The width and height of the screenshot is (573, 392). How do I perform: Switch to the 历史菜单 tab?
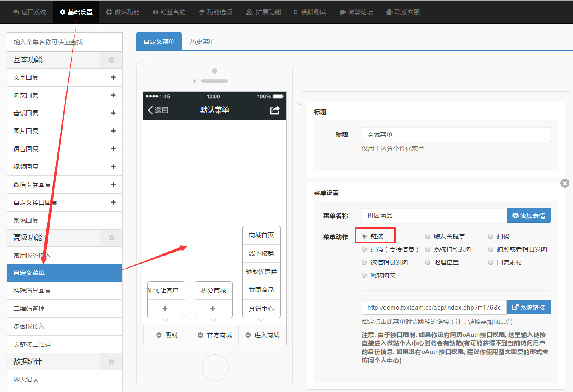[202, 42]
